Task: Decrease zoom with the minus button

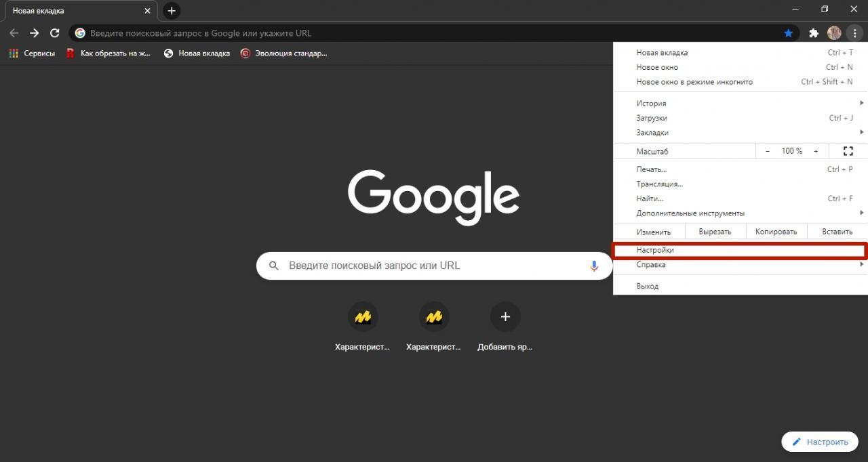Action: [768, 151]
